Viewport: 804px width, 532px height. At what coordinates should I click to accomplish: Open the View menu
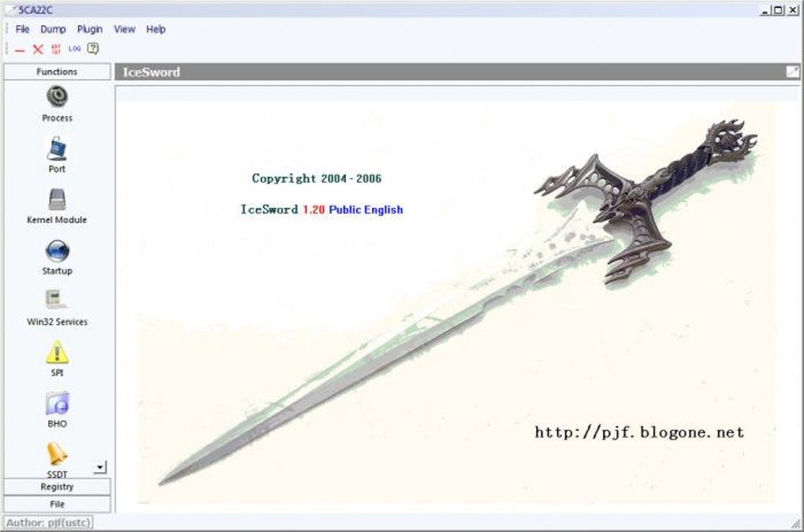tap(125, 29)
